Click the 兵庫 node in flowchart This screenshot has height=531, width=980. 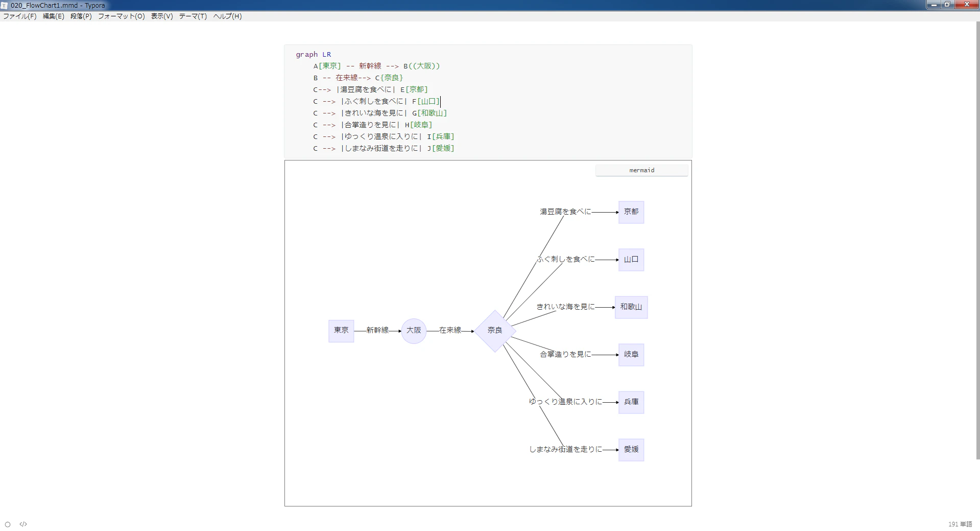pyautogui.click(x=631, y=402)
